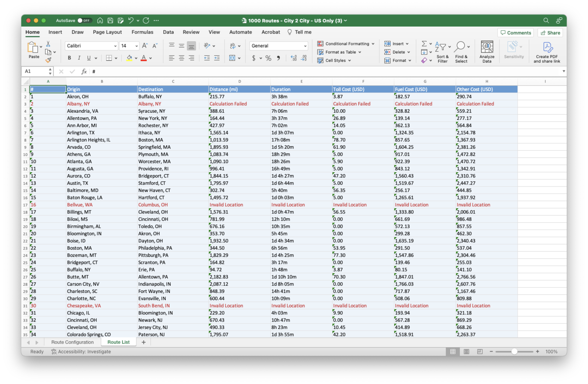Viewport: 588px width, 384px height.
Task: Click the zoom slider handle
Action: [514, 352]
